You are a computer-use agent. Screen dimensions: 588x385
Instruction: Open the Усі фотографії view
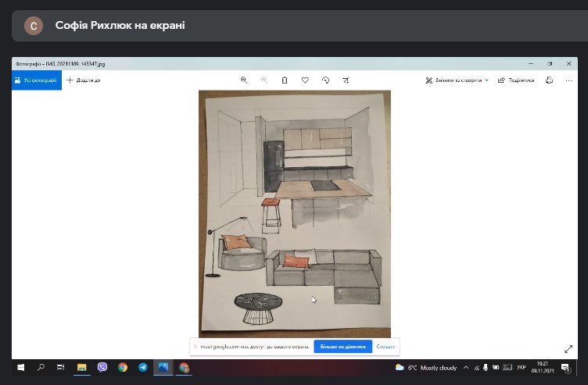[x=37, y=80]
